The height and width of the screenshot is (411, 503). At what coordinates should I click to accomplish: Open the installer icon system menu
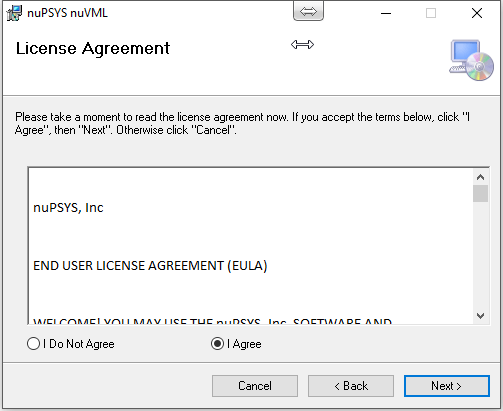pyautogui.click(x=14, y=13)
